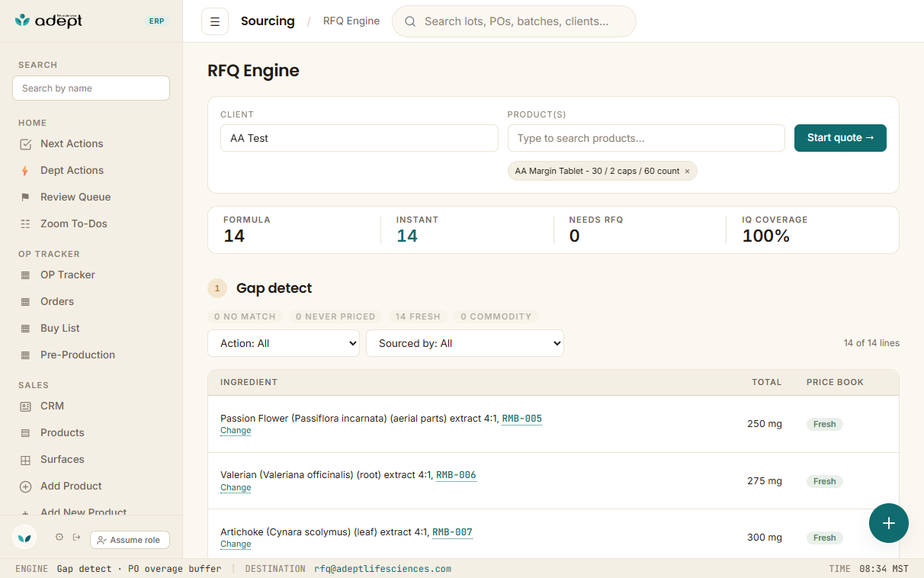This screenshot has height=578, width=924.
Task: Click Change under Artichoke leaf extract
Action: (236, 544)
